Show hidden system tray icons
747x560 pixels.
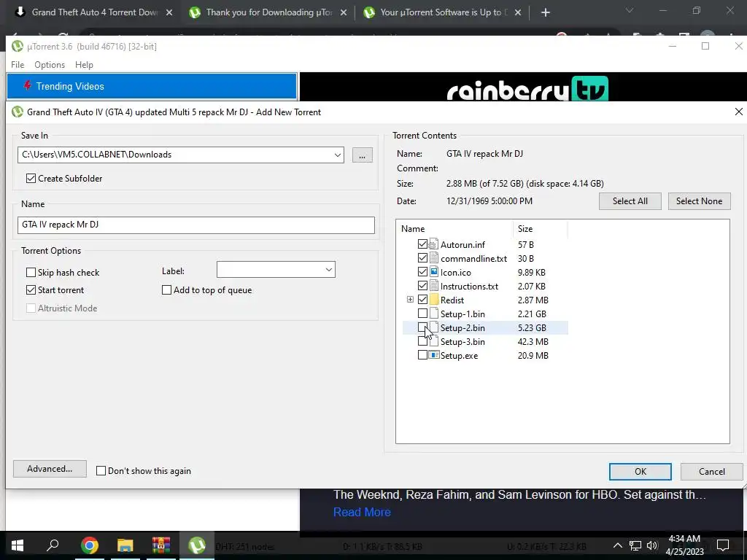coord(617,545)
